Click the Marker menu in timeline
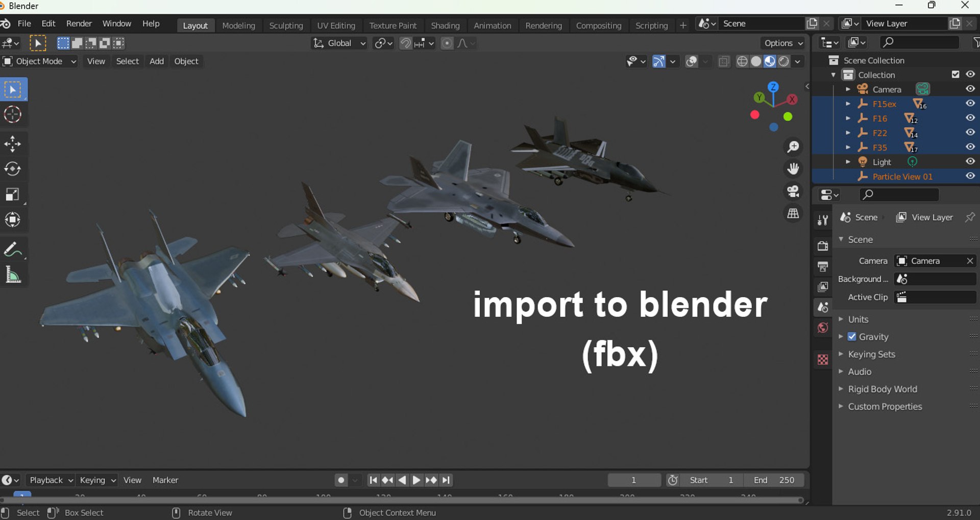Viewport: 980px width, 520px height. tap(165, 480)
